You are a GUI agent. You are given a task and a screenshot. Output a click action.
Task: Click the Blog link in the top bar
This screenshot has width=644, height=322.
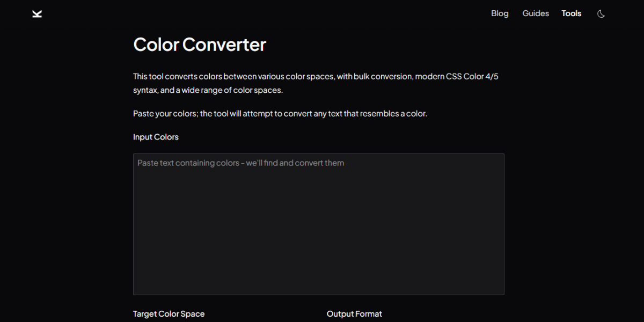coord(500,13)
